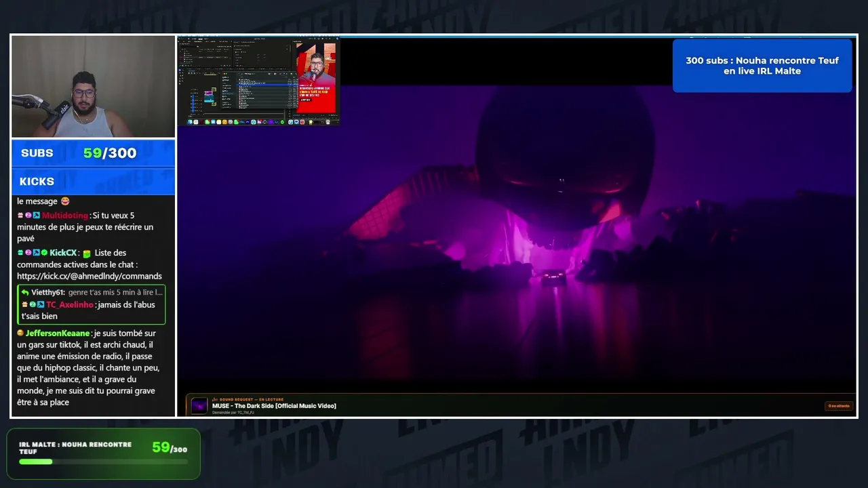Viewport: 868px width, 488px height.
Task: Click the red vertical video preview in editor
Action: tap(316, 77)
